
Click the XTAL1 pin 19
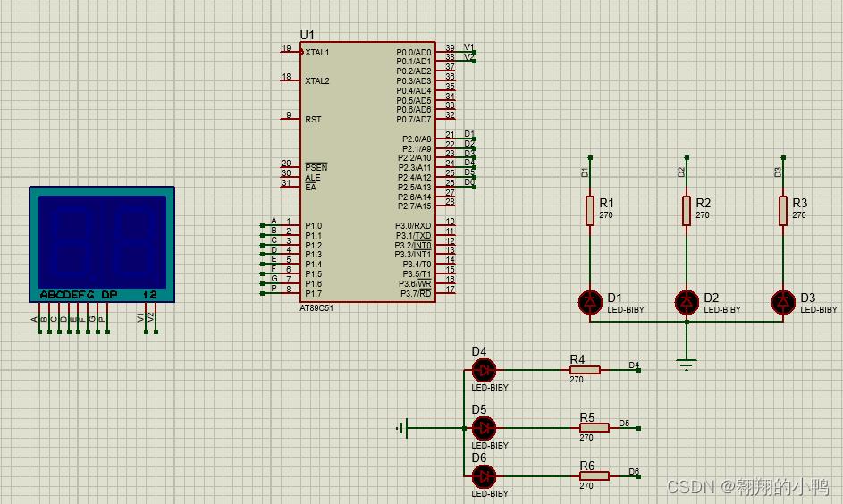pyautogui.click(x=291, y=52)
